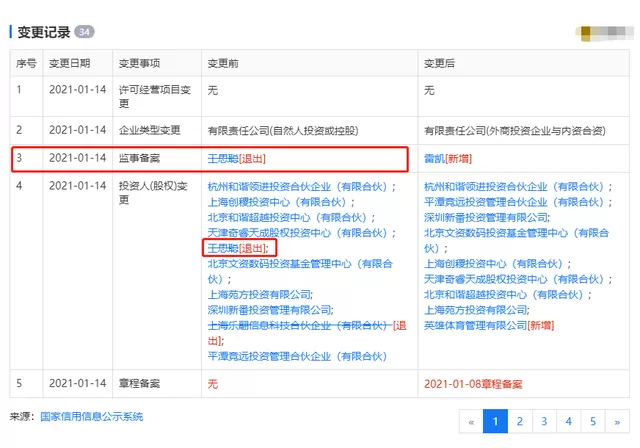Open 深圳新番投资管理有限公司 link in 变更前 column

[x=270, y=310]
